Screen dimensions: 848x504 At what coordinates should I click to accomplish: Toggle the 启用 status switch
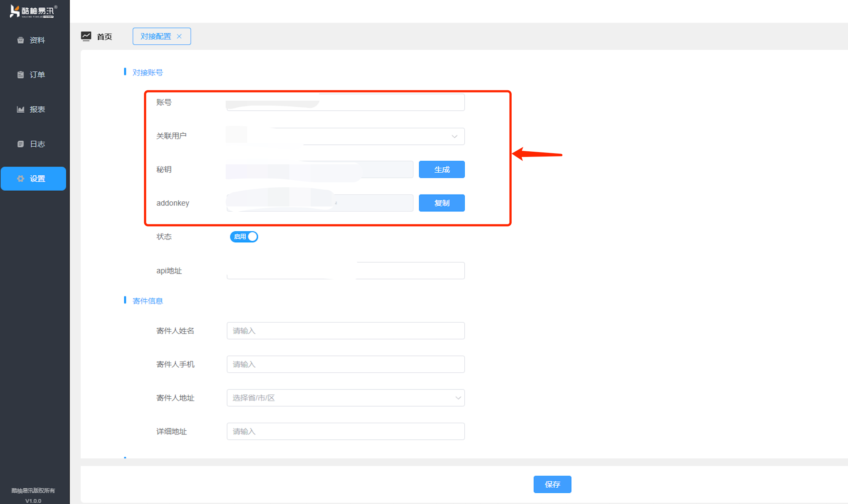[244, 236]
